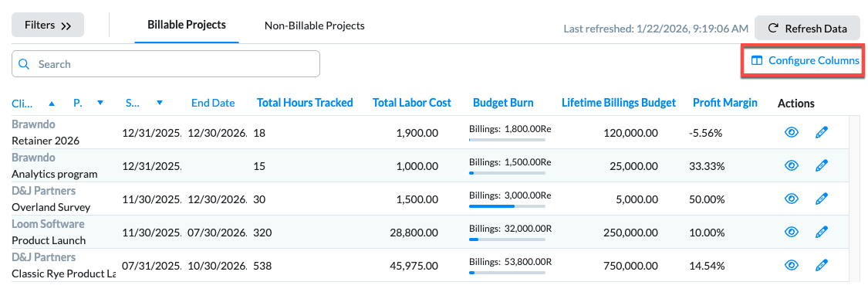Screen dimensions: 868x299
Task: Open Brawndo client in Analytics row
Action: (x=33, y=158)
